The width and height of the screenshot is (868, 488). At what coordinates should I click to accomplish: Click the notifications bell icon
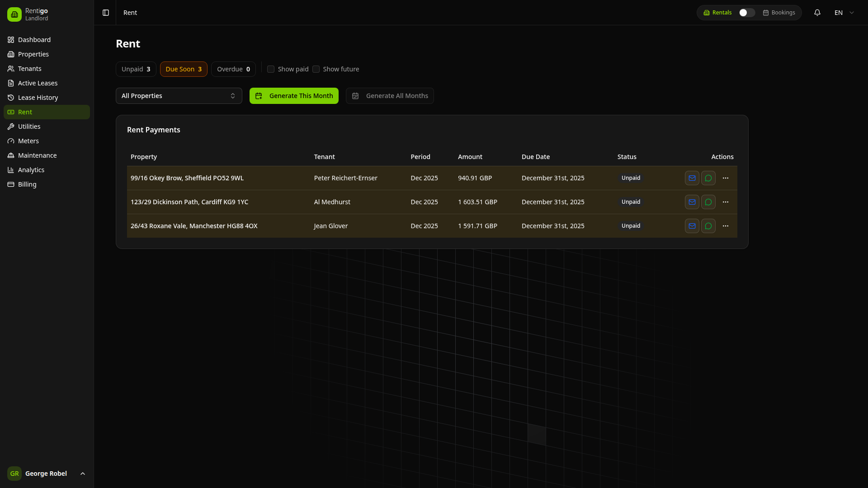click(817, 13)
